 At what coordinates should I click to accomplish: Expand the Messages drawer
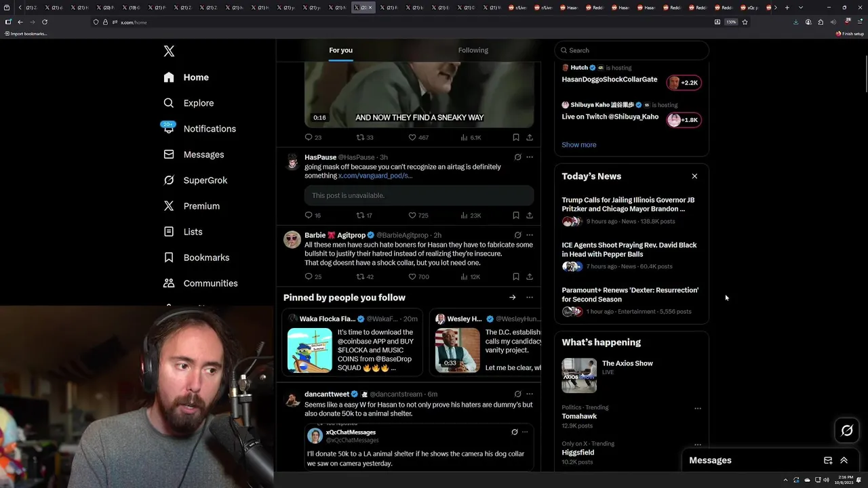844,460
